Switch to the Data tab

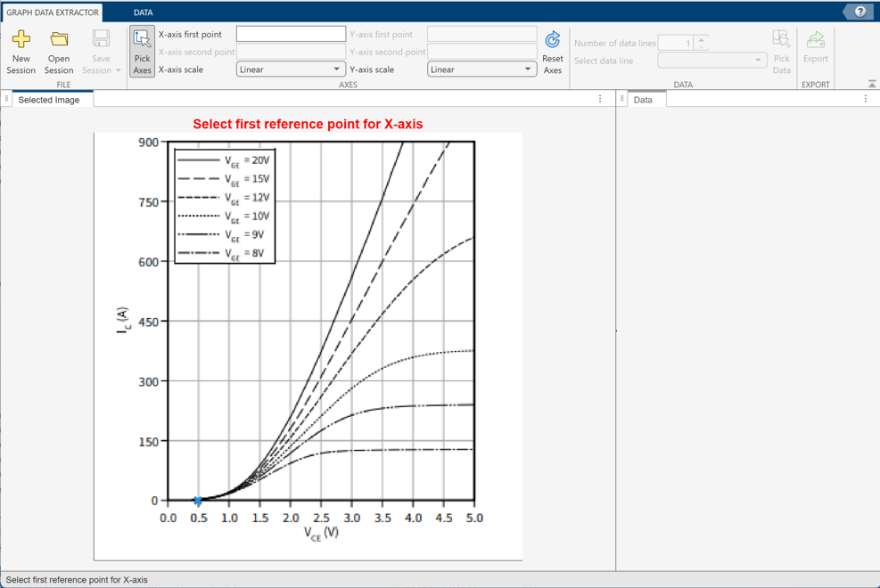tap(645, 99)
